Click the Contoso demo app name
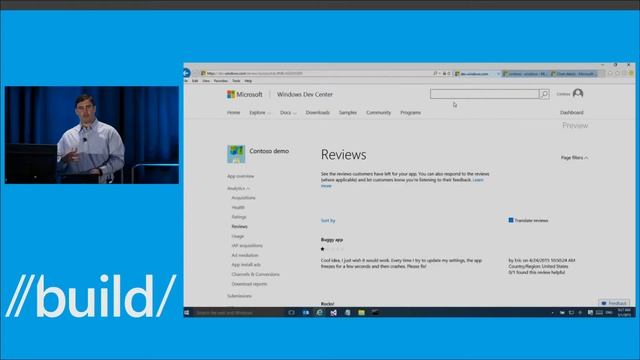This screenshot has height=360, width=640. (269, 151)
